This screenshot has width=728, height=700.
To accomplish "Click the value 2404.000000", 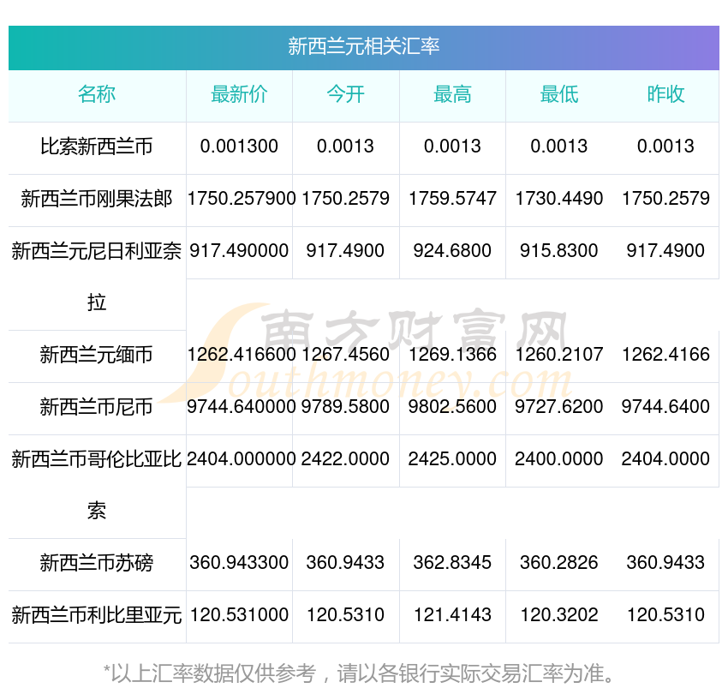I will click(242, 459).
